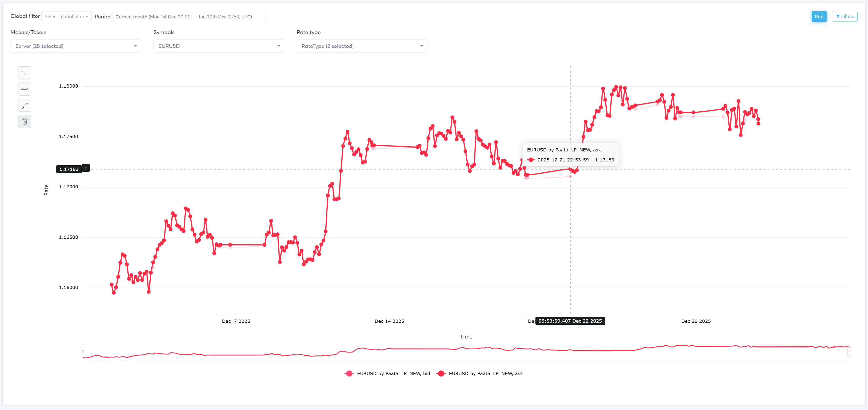Expand the Server (28 selected) dropdown
This screenshot has height=410, width=868.
[x=76, y=46]
